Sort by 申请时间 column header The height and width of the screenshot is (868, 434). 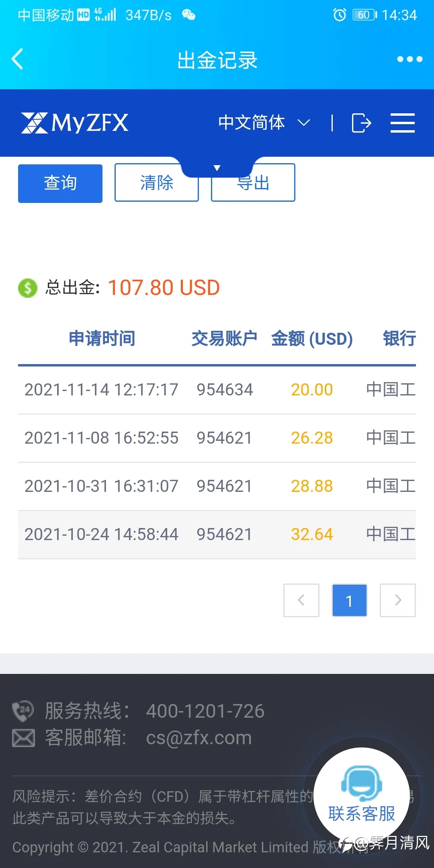coord(102,338)
